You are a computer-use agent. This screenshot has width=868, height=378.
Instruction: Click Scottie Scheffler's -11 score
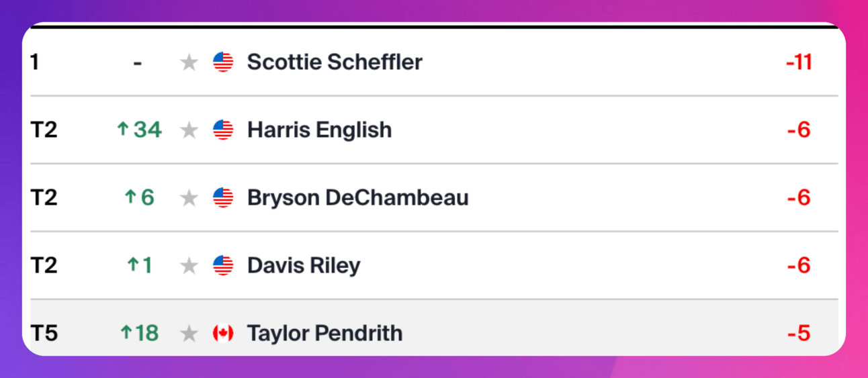coord(799,62)
